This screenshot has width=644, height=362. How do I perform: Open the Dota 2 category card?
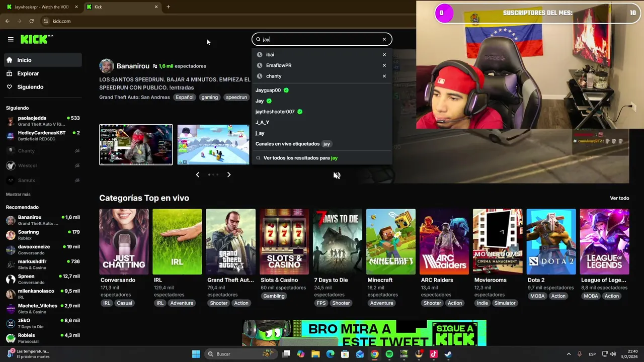point(551,242)
